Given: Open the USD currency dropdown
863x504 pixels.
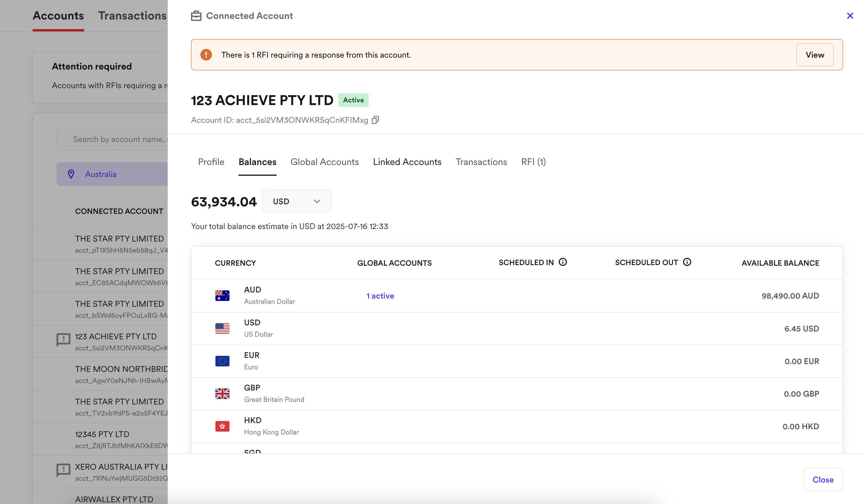Looking at the screenshot, I should point(296,202).
